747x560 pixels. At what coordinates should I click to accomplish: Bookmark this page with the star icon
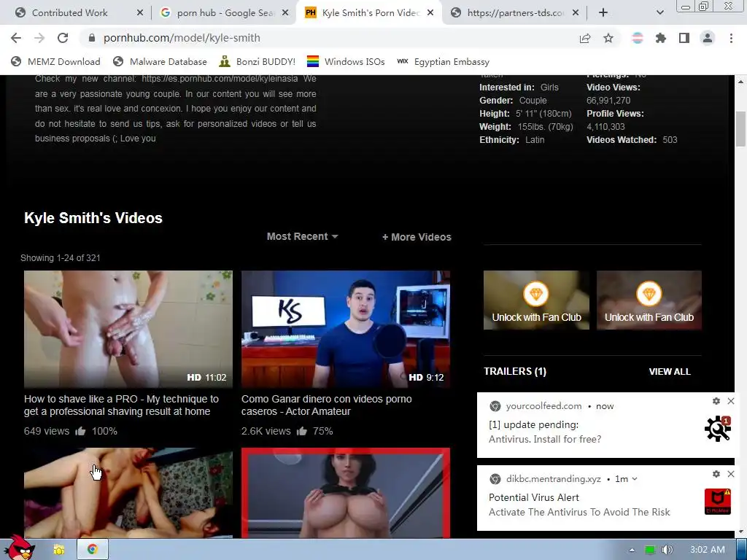tap(608, 38)
